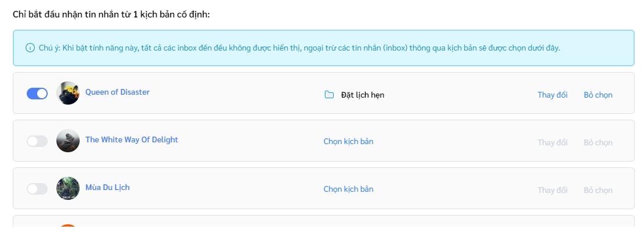Click the info icon in the notice banner
This screenshot has height=240, width=644.
tap(30, 48)
